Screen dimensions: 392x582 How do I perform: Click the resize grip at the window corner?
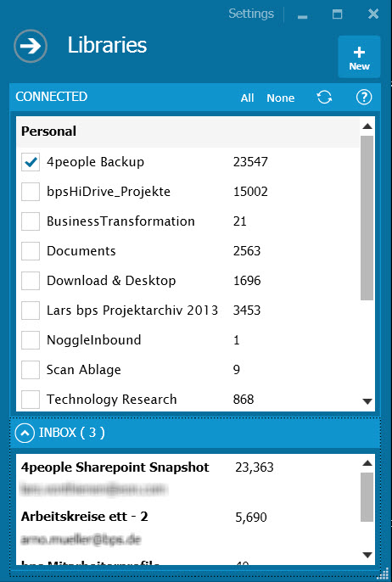tap(384, 574)
